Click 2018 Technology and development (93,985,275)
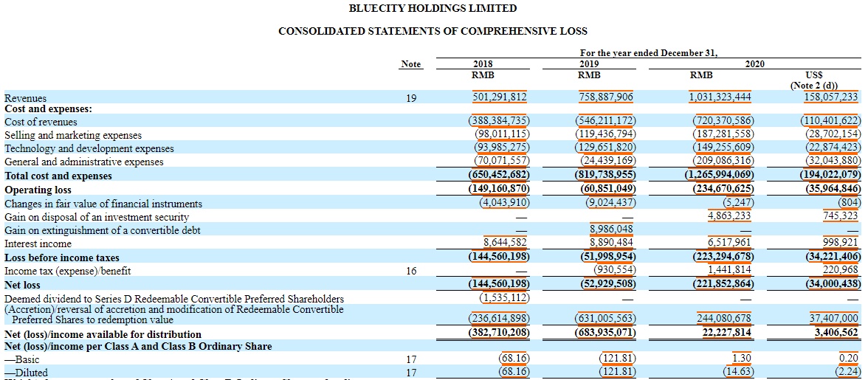The image size is (868, 380). click(503, 148)
